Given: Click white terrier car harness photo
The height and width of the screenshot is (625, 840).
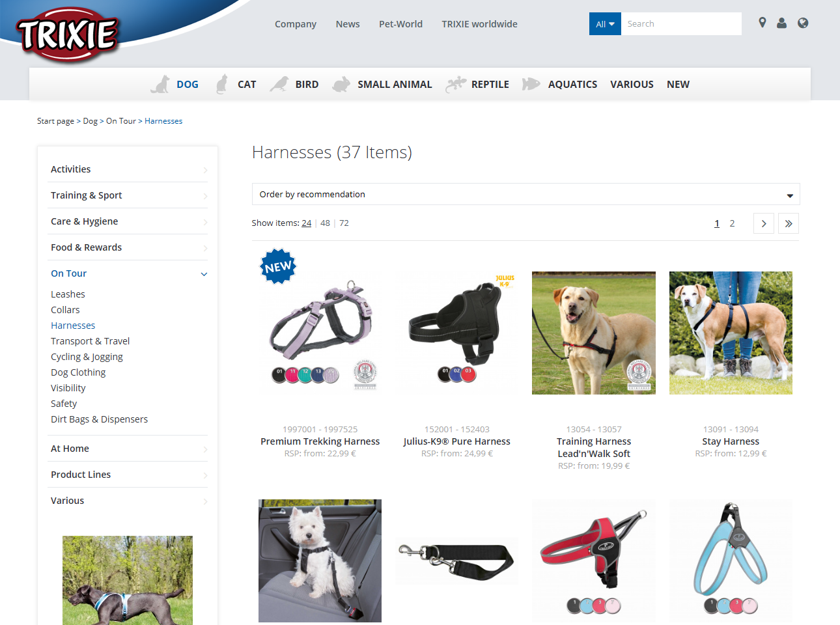Looking at the screenshot, I should [x=320, y=561].
